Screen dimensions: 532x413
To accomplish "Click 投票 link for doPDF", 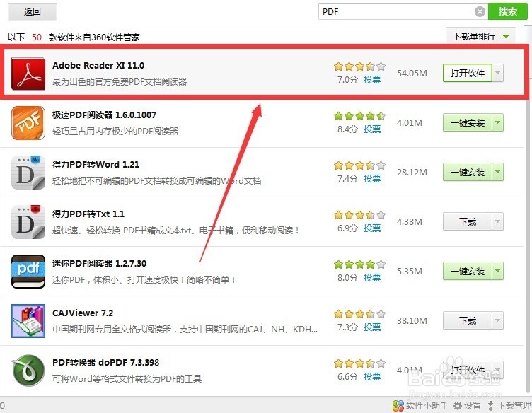I will pos(372,377).
